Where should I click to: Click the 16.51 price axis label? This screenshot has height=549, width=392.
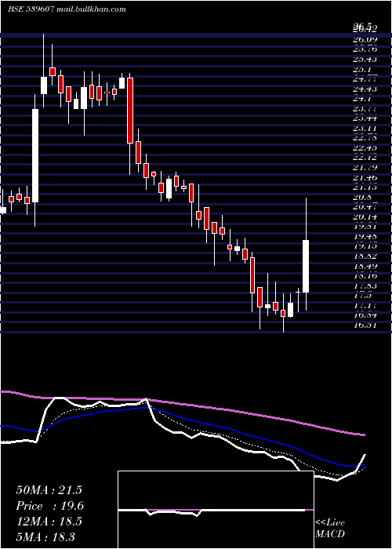coord(365,325)
